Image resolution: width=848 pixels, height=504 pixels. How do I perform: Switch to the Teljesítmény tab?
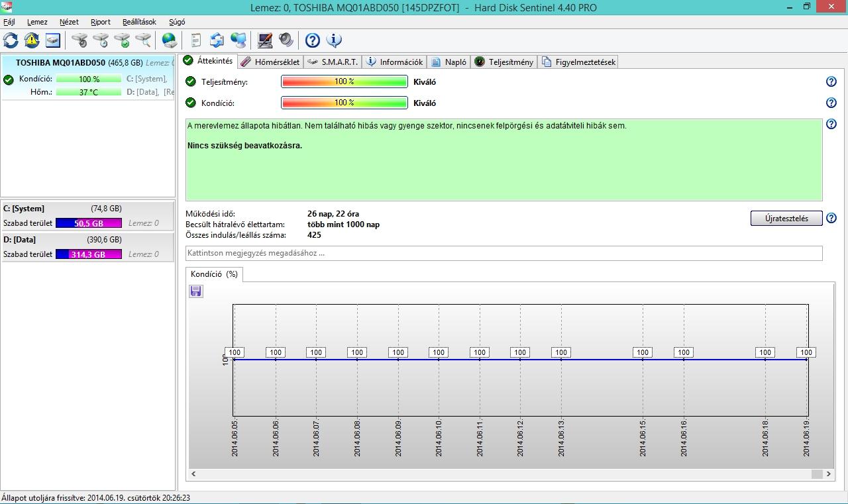pos(504,62)
